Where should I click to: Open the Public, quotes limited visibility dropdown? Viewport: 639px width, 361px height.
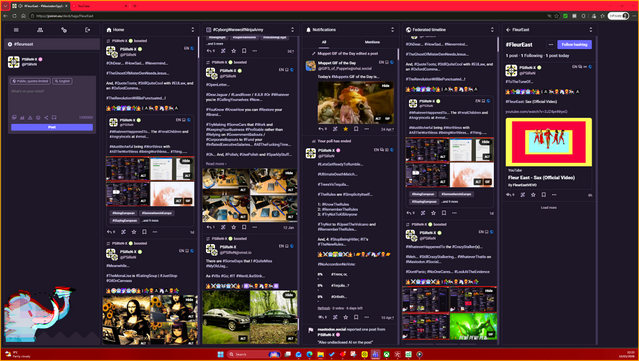pyautogui.click(x=30, y=81)
